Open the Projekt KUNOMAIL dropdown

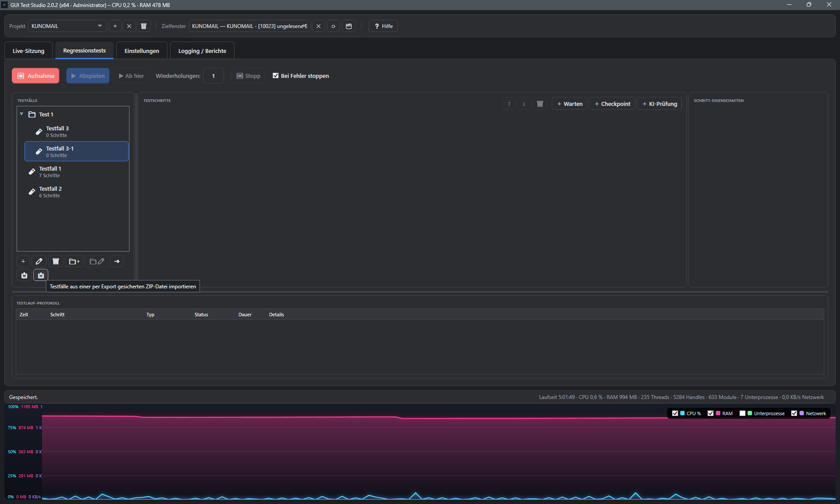[67, 26]
